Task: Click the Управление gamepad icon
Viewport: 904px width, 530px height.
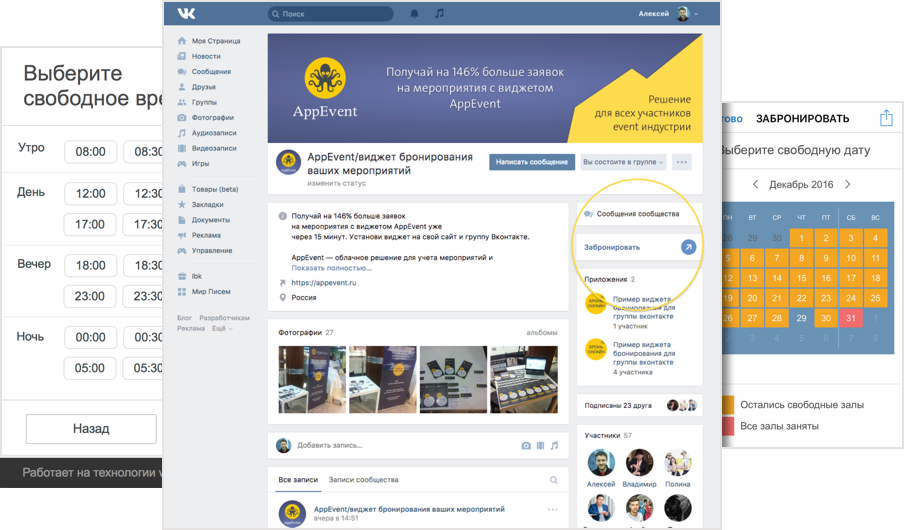Action: pos(182,250)
